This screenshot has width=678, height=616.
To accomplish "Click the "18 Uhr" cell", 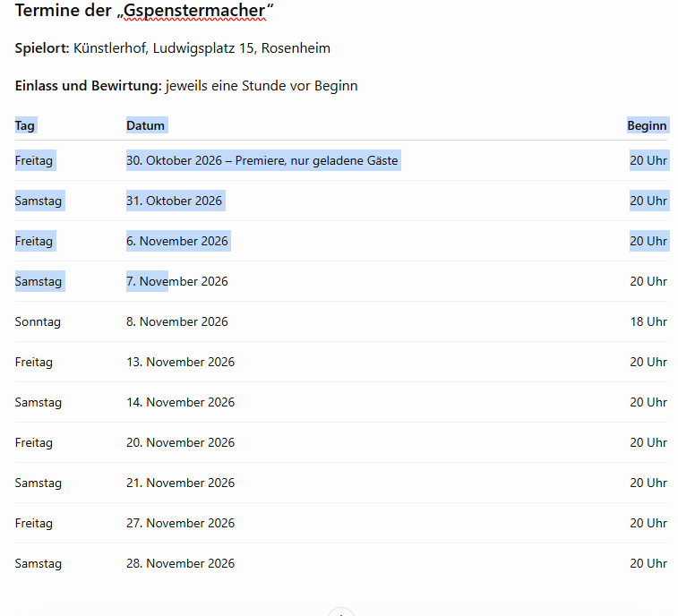I will (x=648, y=321).
